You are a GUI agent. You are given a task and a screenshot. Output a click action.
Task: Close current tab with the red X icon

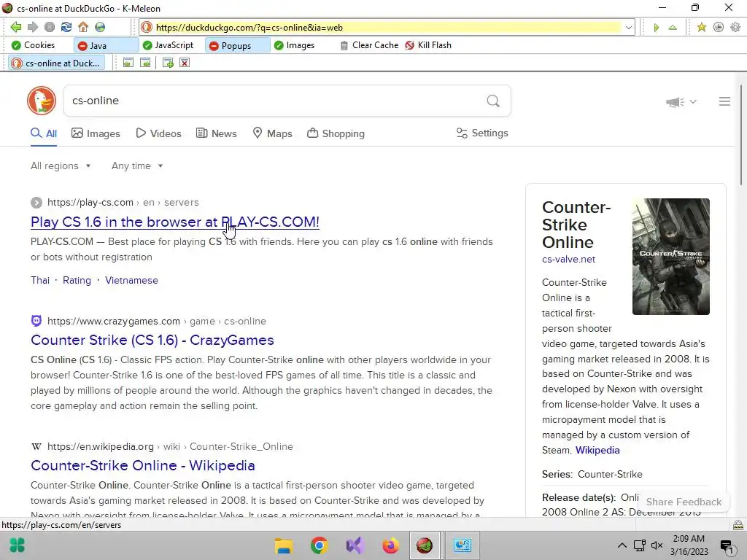(x=185, y=63)
